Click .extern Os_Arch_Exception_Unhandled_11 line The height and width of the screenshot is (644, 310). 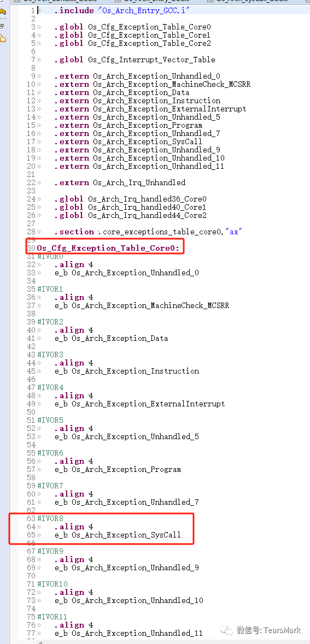click(139, 167)
